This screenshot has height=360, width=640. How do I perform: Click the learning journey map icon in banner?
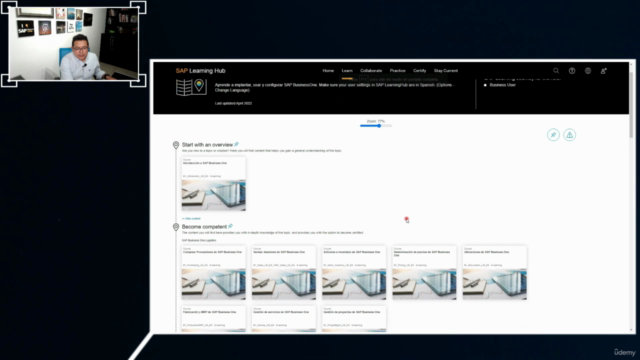(191, 87)
